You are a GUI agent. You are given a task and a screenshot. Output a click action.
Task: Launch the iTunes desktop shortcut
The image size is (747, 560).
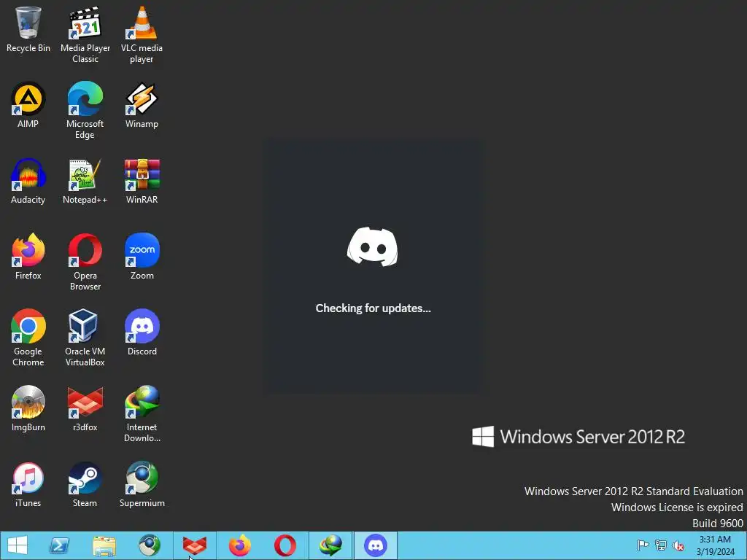[28, 484]
